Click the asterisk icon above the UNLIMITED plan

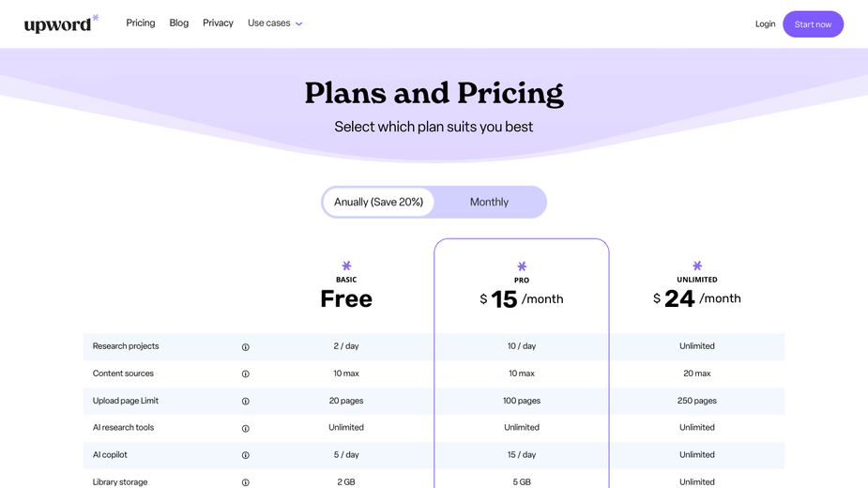coord(697,266)
